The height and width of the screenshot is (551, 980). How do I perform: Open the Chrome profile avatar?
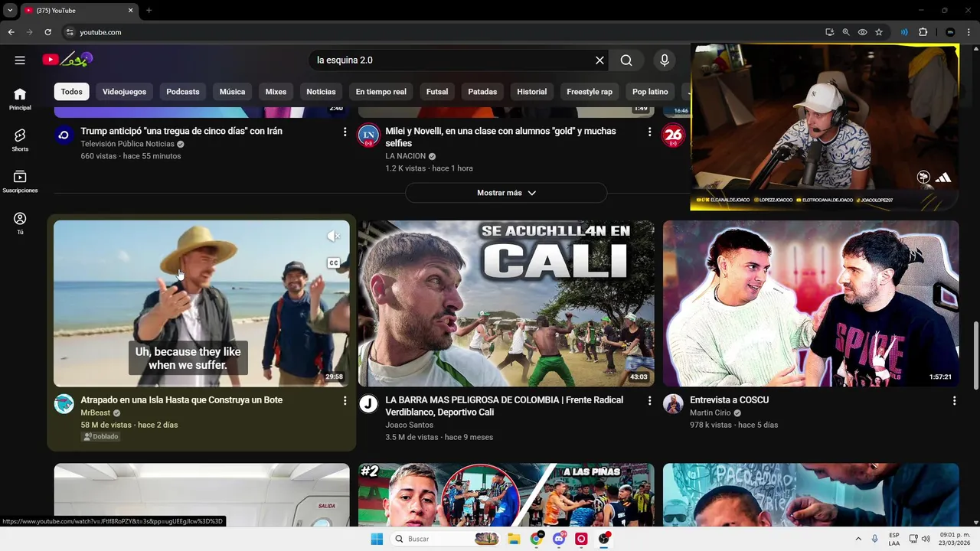950,32
